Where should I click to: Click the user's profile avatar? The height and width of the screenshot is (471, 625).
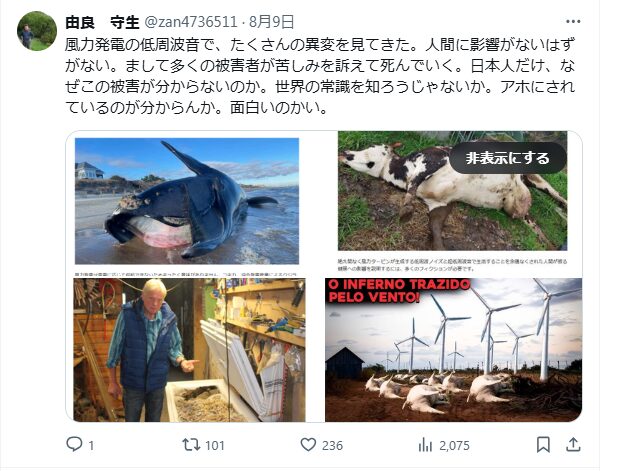tap(37, 31)
